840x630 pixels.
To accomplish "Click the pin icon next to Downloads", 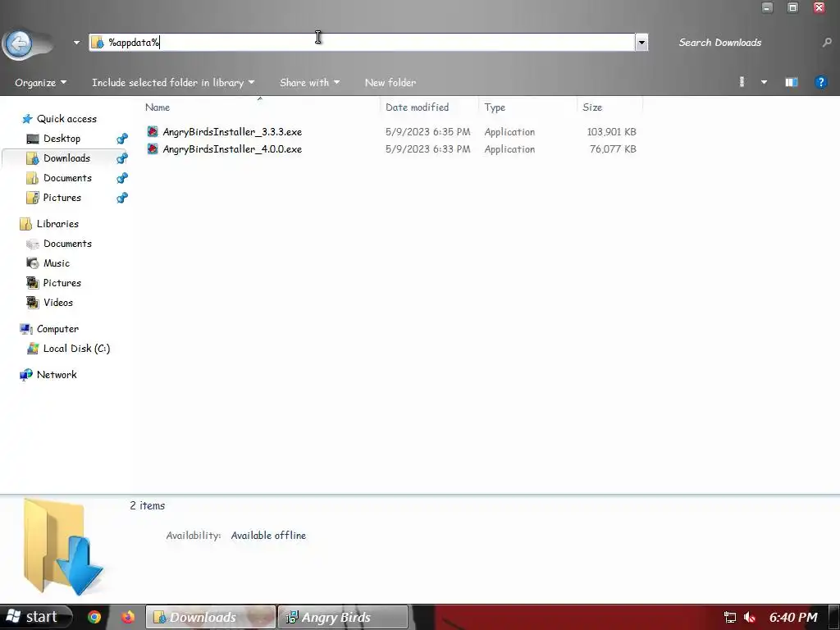I will [122, 158].
